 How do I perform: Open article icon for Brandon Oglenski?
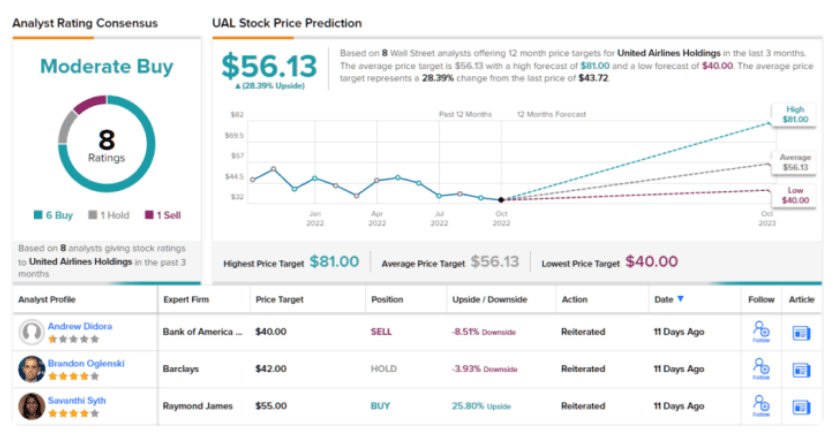801,369
